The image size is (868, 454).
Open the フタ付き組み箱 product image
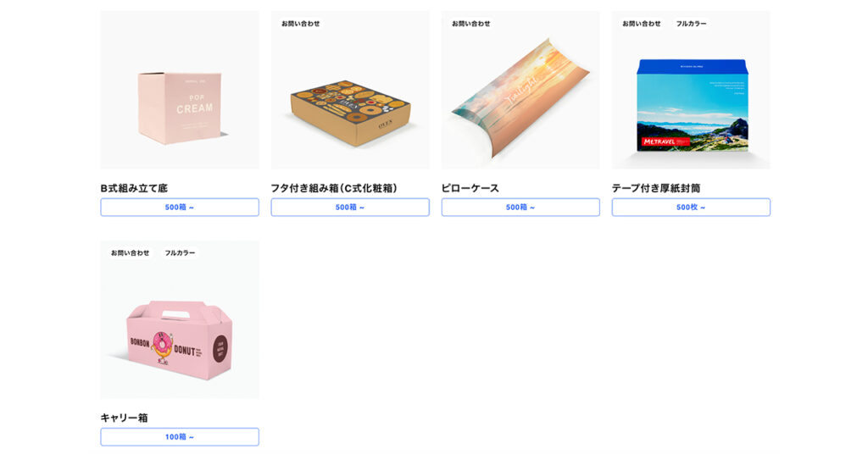(350, 90)
